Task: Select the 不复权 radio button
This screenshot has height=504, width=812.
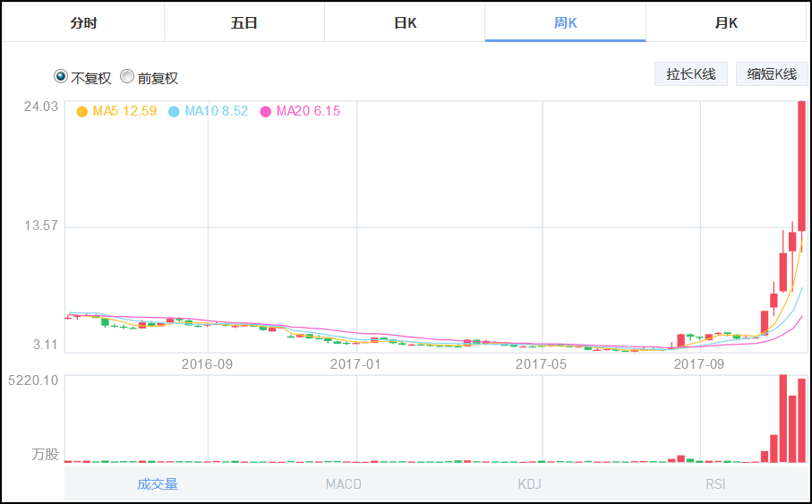Action: (x=61, y=77)
